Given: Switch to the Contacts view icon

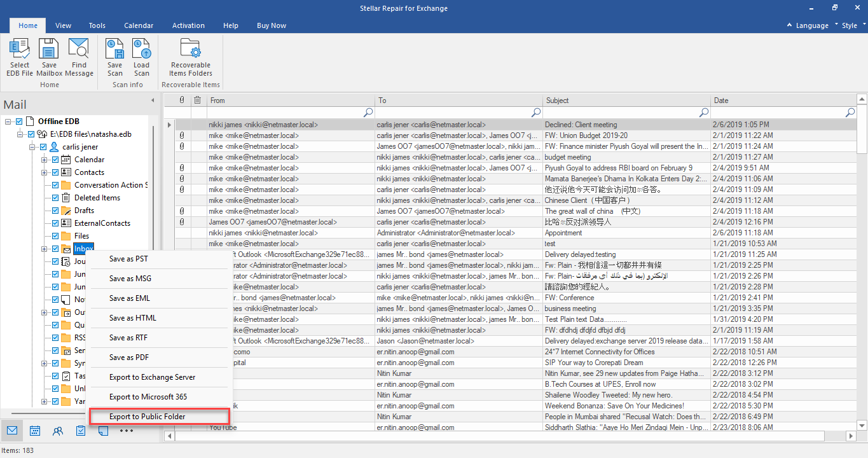Looking at the screenshot, I should (58, 431).
